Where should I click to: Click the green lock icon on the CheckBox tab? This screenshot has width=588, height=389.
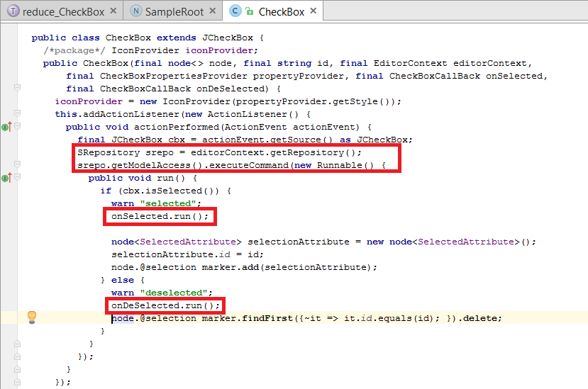coord(249,11)
